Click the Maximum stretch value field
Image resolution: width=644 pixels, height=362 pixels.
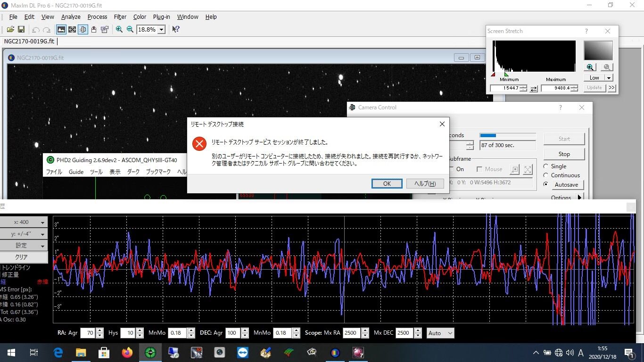(556, 88)
